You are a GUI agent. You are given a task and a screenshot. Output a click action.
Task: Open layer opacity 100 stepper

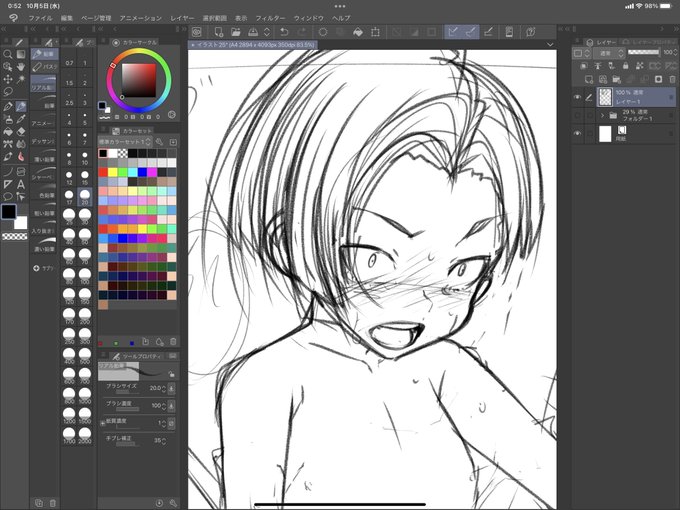pyautogui.click(x=675, y=52)
